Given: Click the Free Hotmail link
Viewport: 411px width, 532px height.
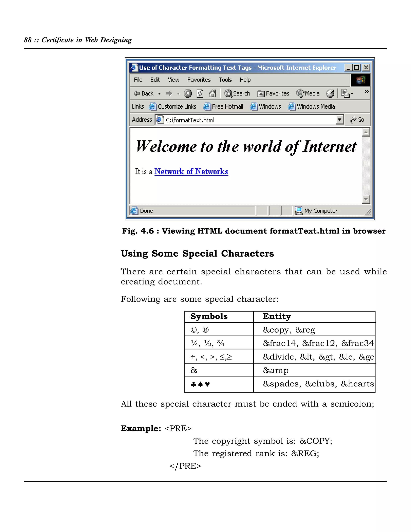Looking at the screenshot, I should tap(223, 106).
